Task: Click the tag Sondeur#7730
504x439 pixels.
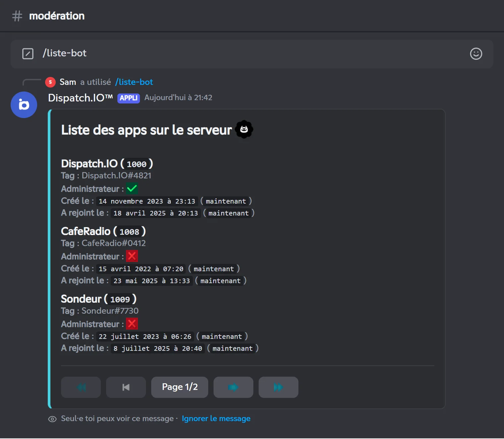Action: coord(110,311)
